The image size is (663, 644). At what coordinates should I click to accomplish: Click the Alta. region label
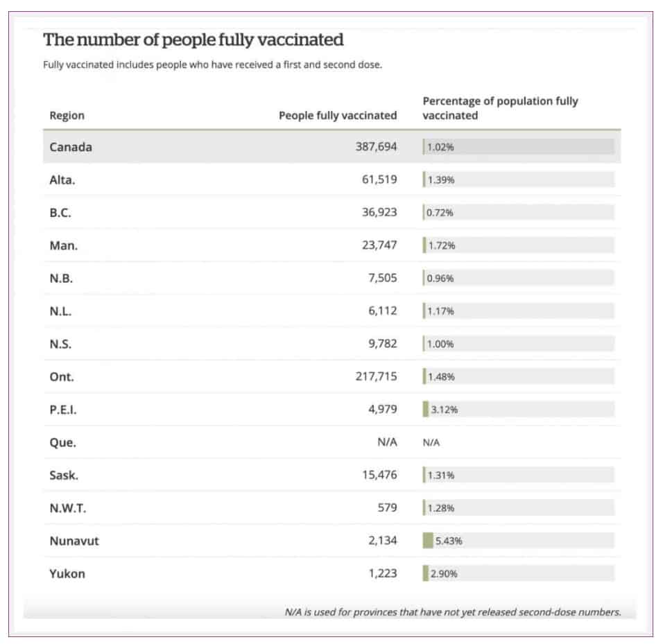pyautogui.click(x=62, y=180)
